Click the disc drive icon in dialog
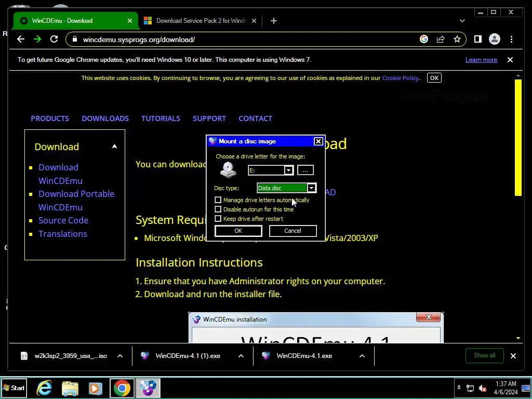The image size is (532, 399). tap(228, 170)
